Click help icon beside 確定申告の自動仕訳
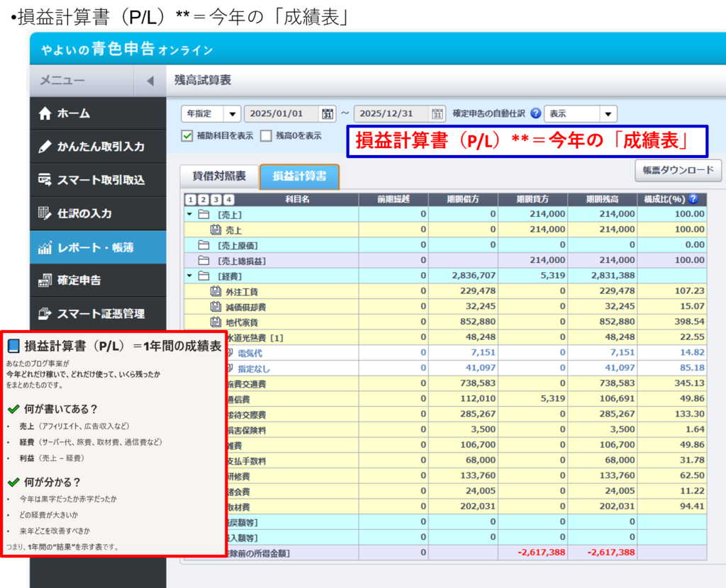 [535, 114]
